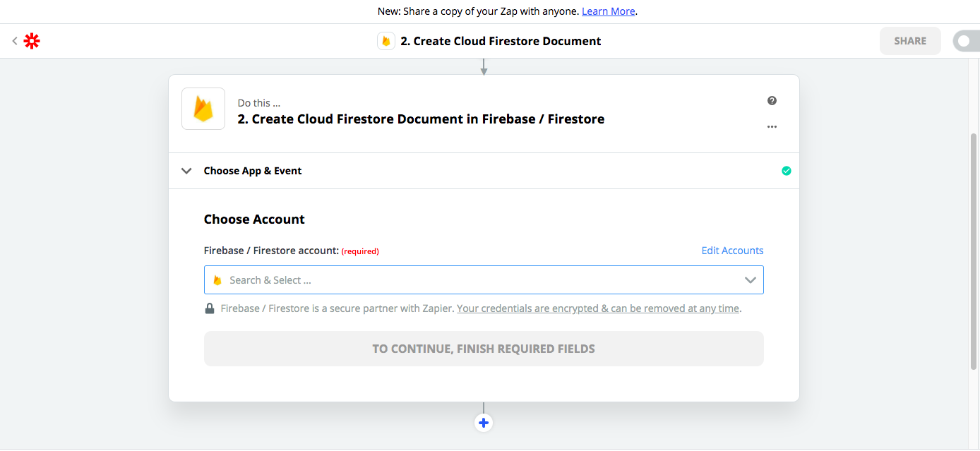
Task: Open the help question mark icon
Action: [x=772, y=101]
